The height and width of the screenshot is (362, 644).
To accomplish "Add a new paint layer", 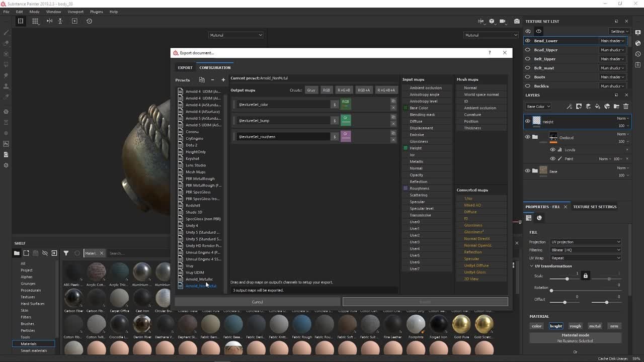I will [588, 107].
